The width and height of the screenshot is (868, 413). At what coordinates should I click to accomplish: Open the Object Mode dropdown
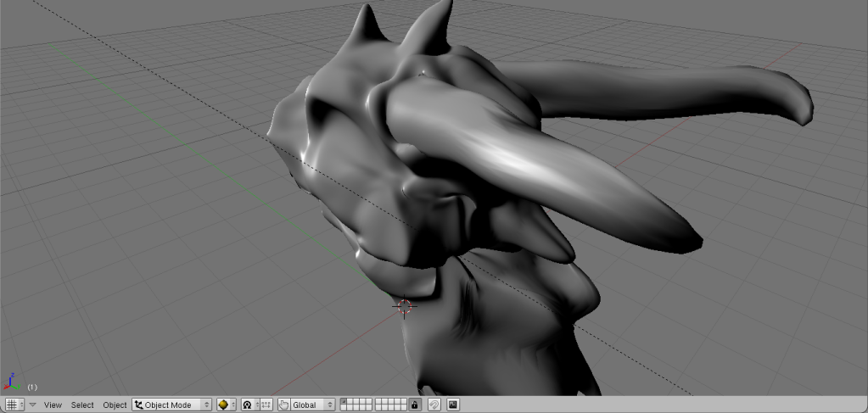[171, 405]
